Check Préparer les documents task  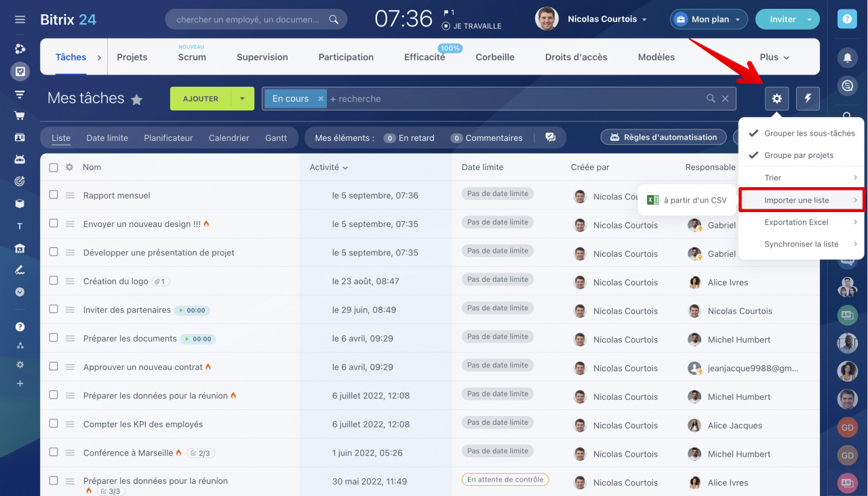pyautogui.click(x=54, y=337)
